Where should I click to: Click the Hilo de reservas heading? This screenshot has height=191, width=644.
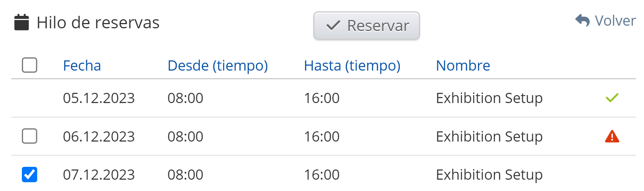coord(98,23)
